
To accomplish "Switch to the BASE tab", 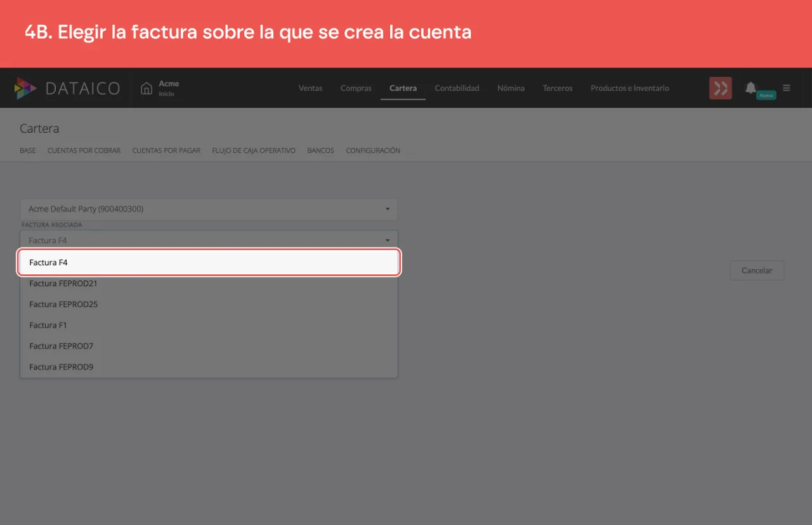I will [28, 150].
